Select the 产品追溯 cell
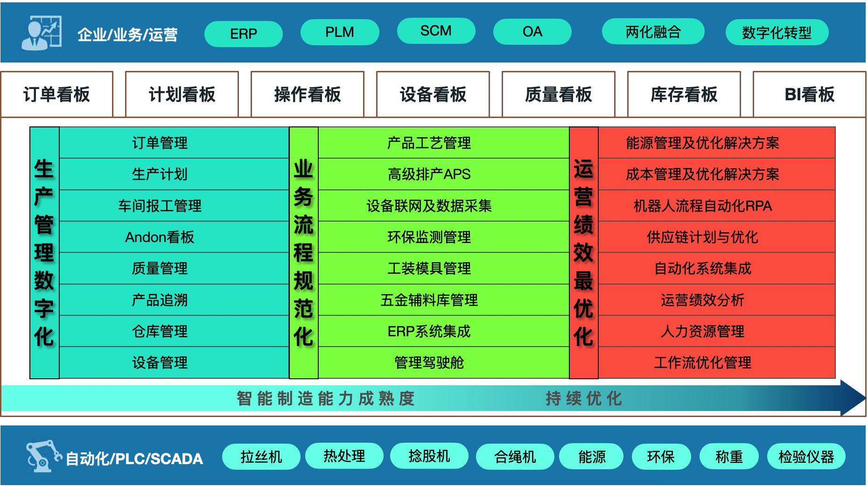The height and width of the screenshot is (487, 868). coord(174,300)
